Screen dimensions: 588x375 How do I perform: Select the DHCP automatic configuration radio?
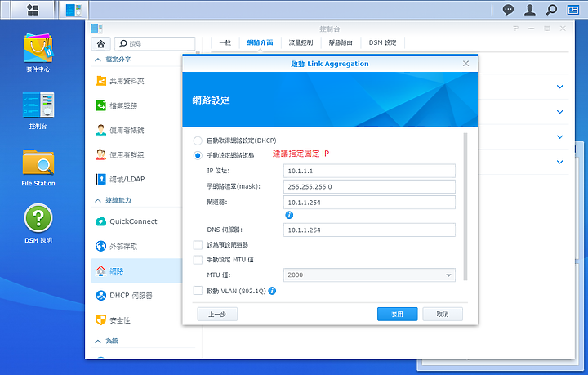[198, 141]
